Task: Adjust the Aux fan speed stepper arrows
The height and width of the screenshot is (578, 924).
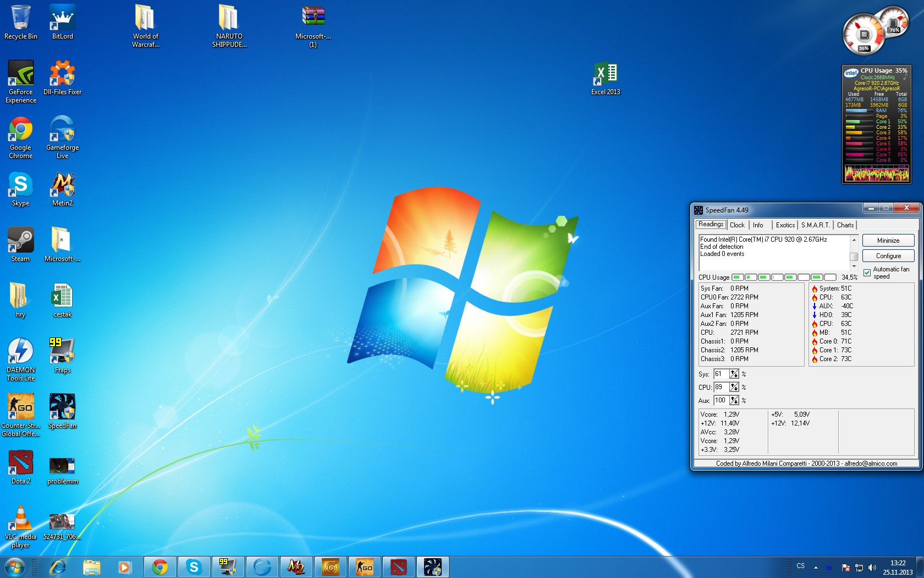Action: (734, 401)
